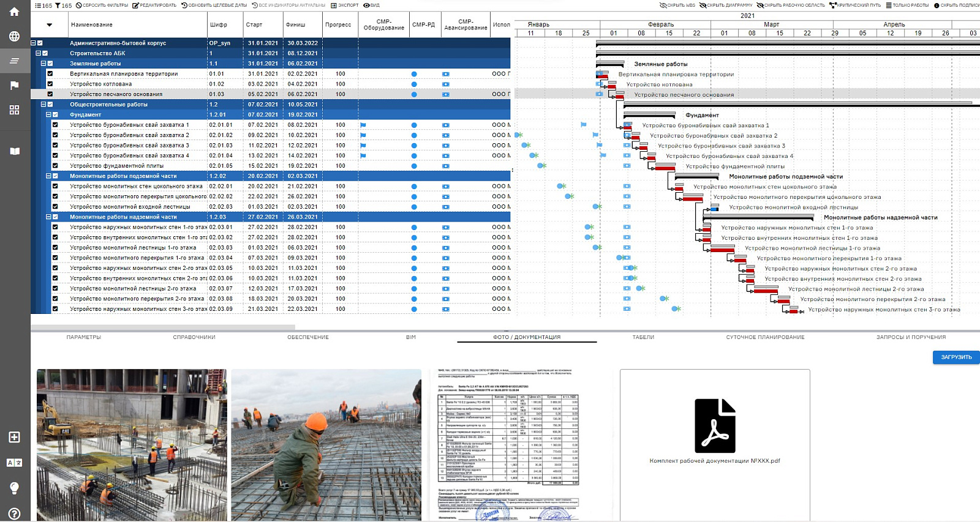Image resolution: width=980 pixels, height=522 pixels.
Task: Toggle checkbox for Вертикальная планировка территории
Action: 50,74
